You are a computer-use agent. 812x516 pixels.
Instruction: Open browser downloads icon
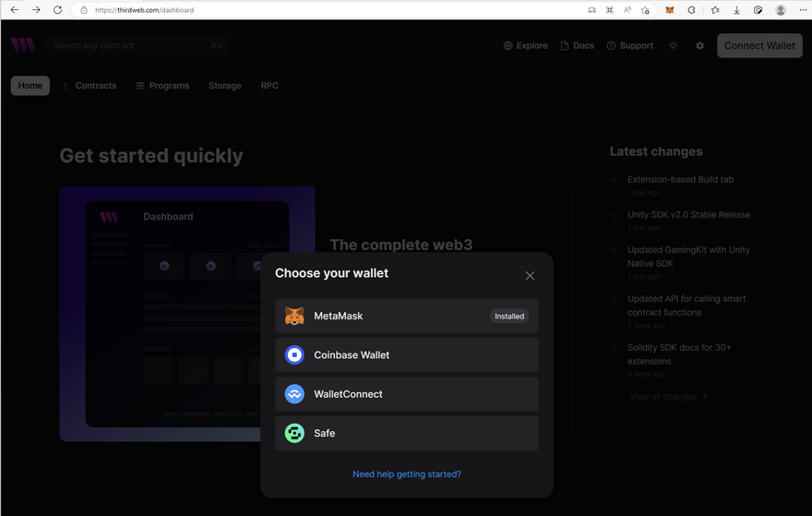[736, 10]
